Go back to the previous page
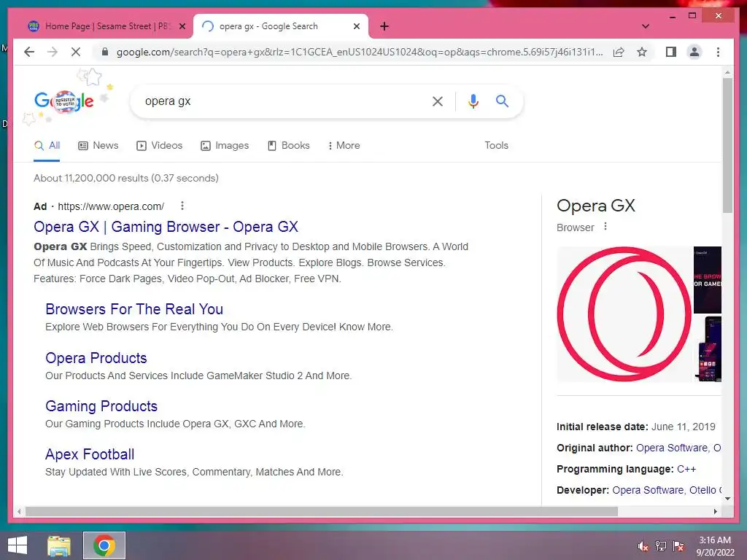The height and width of the screenshot is (560, 747). pyautogui.click(x=29, y=52)
